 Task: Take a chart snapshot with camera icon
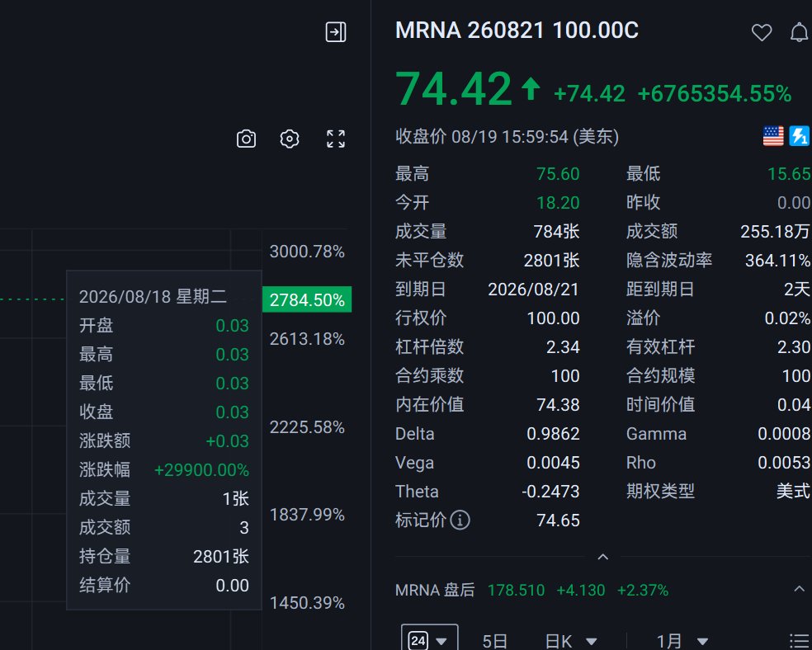pos(246,139)
